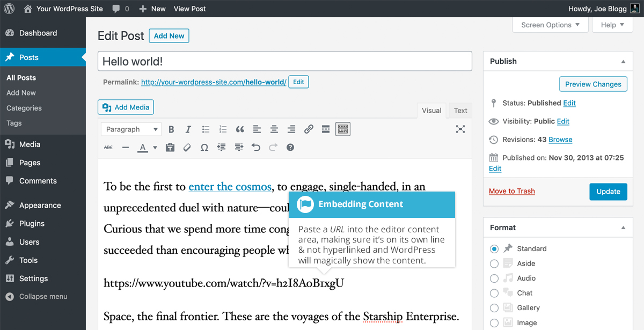This screenshot has width=644, height=330.
Task: Open comments bubble in admin bar
Action: 121,9
